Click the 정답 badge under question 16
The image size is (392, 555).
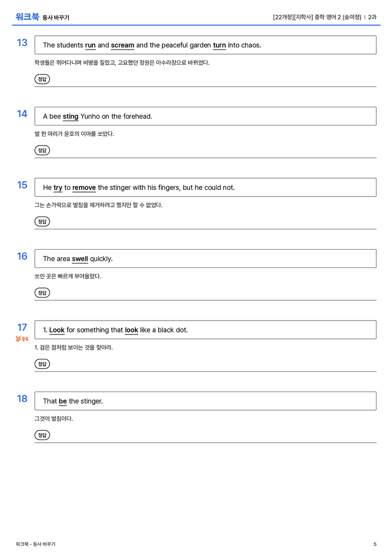(42, 293)
